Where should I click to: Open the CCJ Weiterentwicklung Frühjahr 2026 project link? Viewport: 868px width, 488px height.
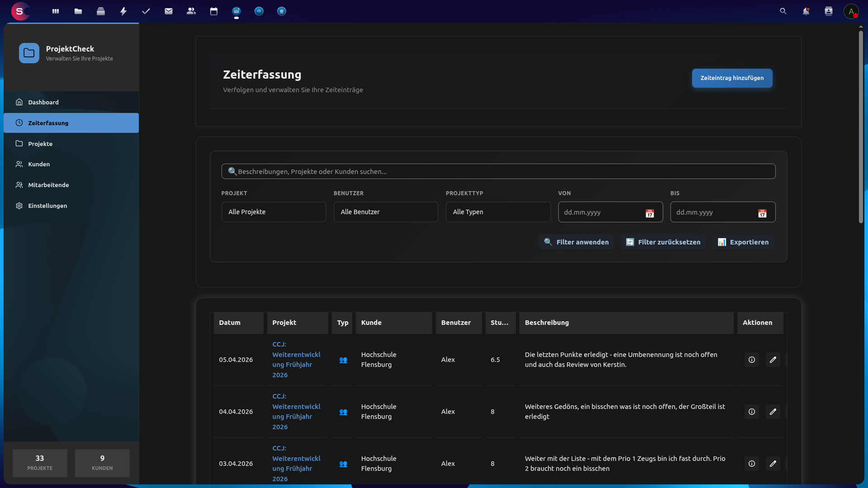297,359
